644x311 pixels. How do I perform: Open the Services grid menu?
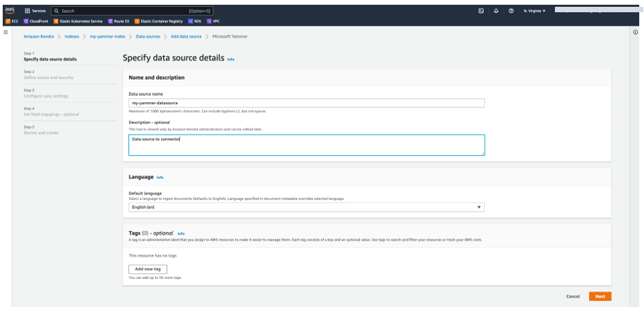pos(35,11)
